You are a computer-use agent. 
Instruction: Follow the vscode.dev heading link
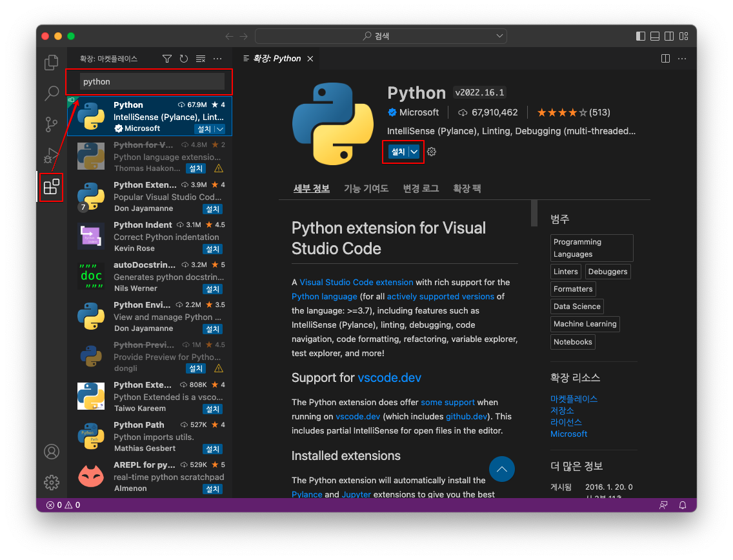[390, 377]
